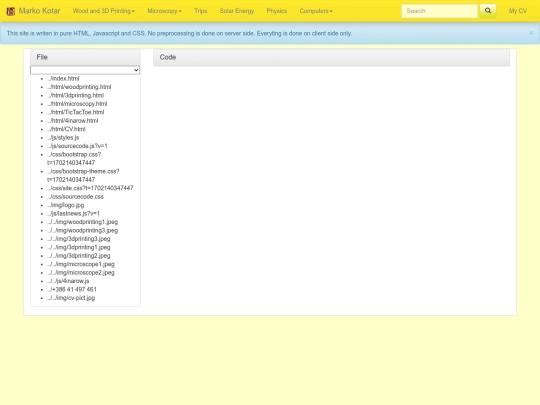Open the Solar Energy page
This screenshot has height=405, width=540.
click(237, 11)
